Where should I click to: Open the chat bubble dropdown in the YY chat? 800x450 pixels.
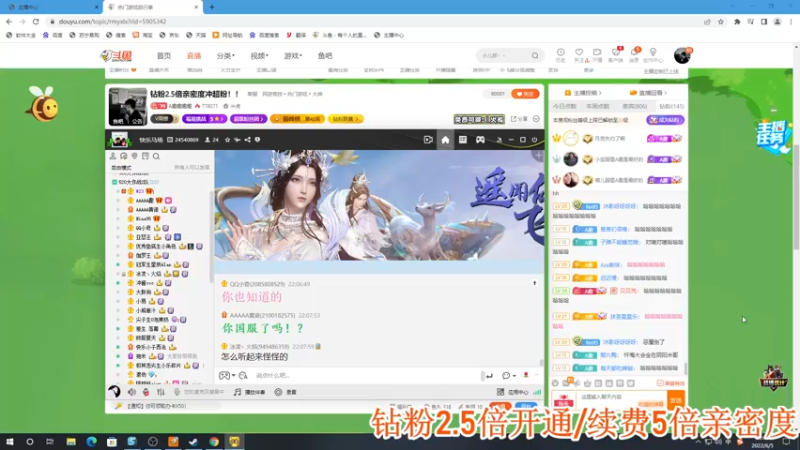508,376
